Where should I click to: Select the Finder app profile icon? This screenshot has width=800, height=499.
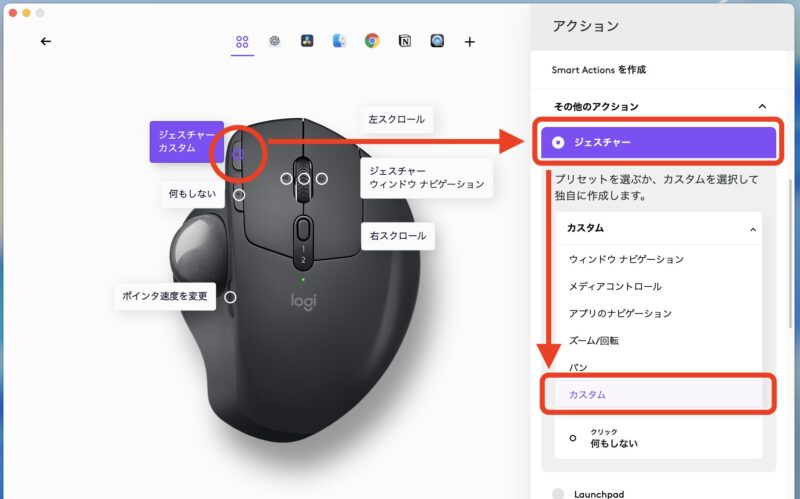(339, 41)
